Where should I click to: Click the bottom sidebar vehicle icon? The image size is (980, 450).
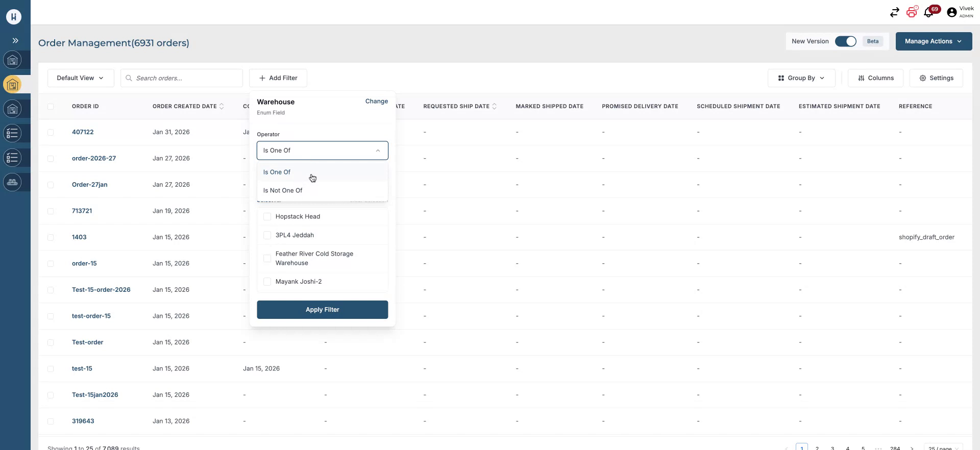coord(13,182)
